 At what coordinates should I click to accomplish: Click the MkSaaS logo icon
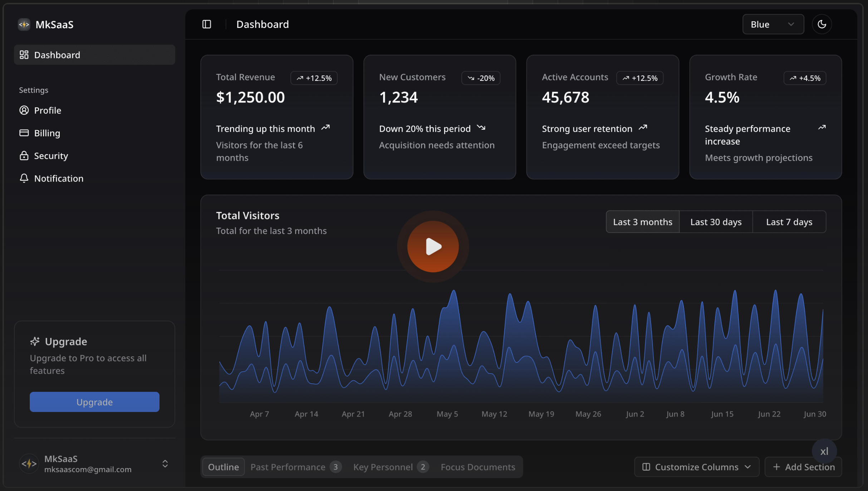pyautogui.click(x=24, y=24)
